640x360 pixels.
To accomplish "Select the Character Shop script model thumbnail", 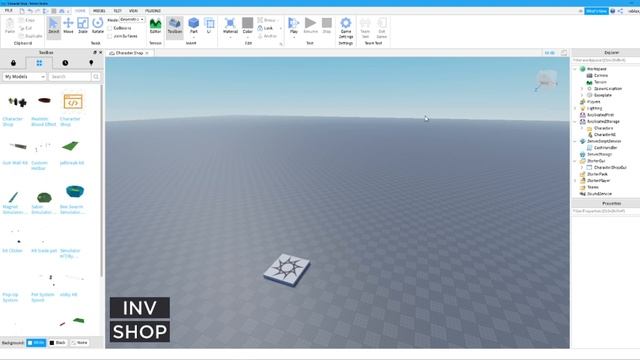I will pos(73,102).
